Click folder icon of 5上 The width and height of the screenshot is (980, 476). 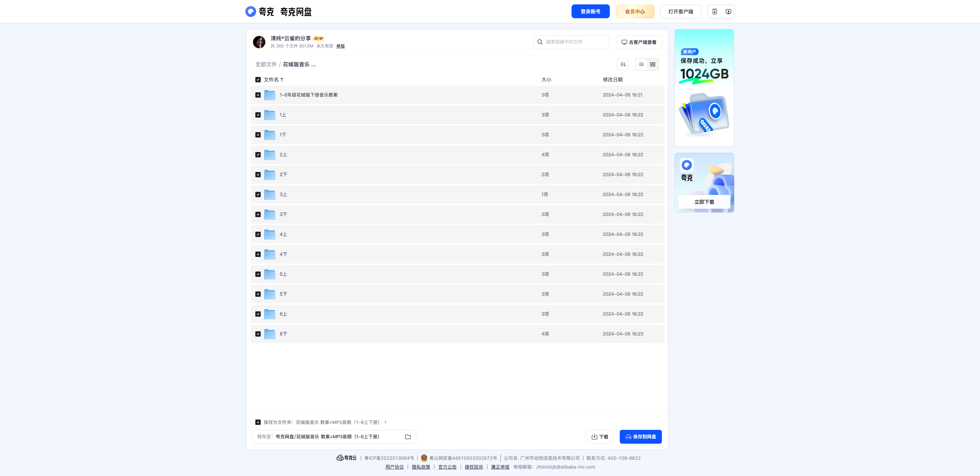[270, 274]
